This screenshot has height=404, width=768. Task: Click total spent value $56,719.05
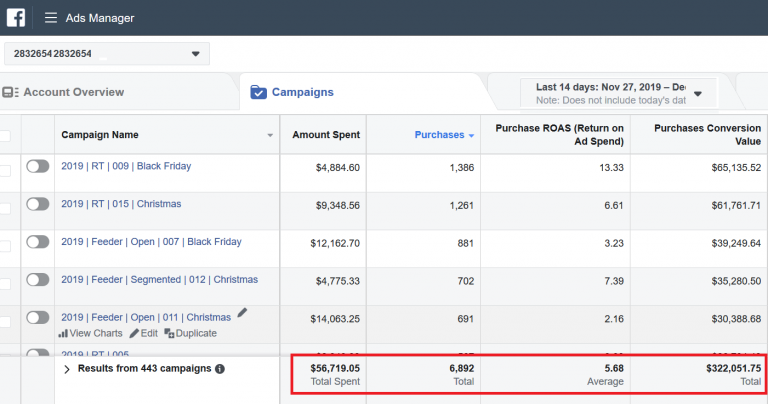pyautogui.click(x=335, y=368)
